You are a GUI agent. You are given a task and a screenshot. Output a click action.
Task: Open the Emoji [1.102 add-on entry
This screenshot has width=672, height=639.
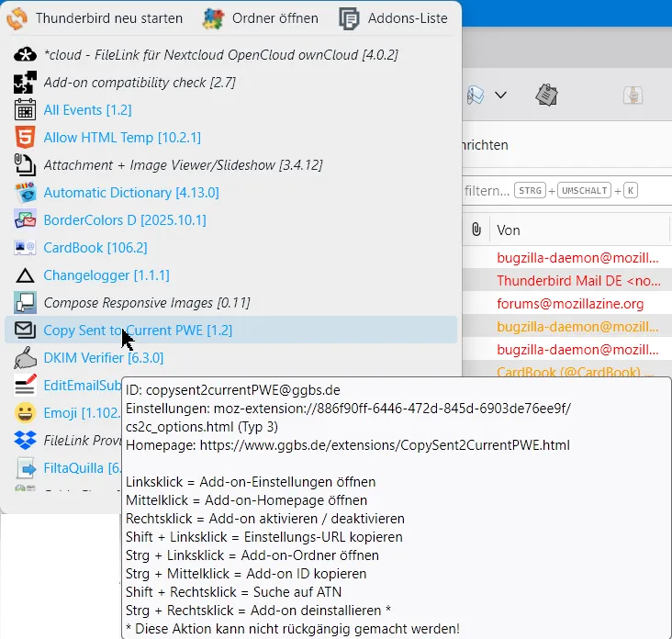[x=63, y=413]
